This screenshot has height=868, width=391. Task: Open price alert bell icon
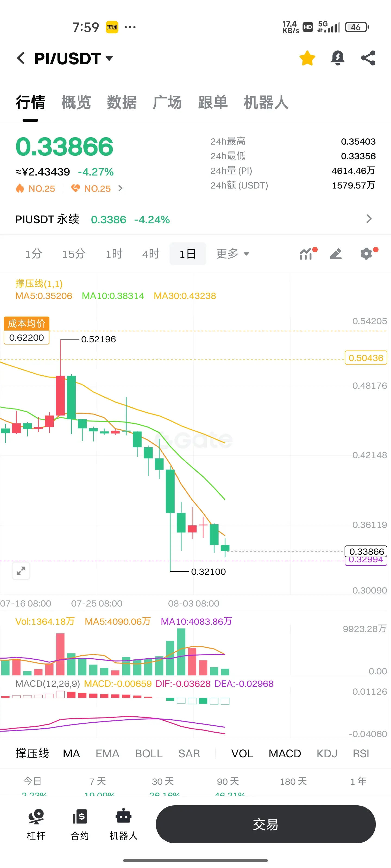tap(337, 58)
